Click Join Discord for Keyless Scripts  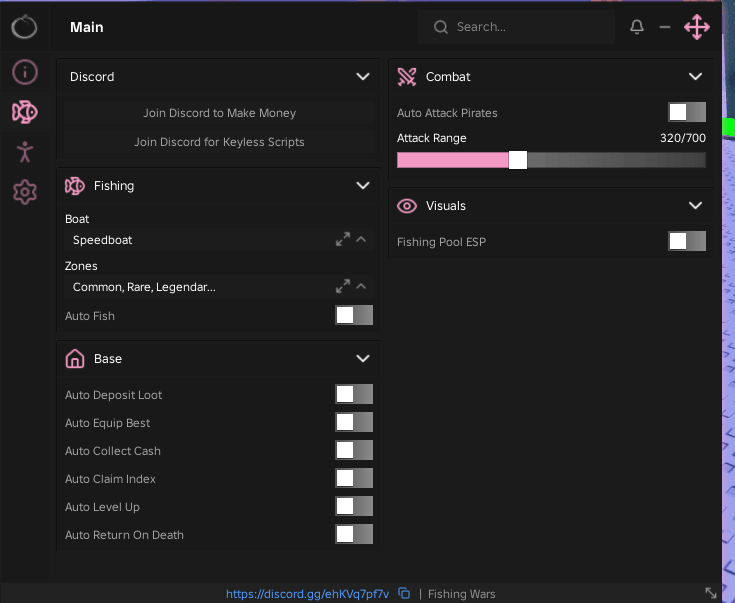click(x=219, y=142)
